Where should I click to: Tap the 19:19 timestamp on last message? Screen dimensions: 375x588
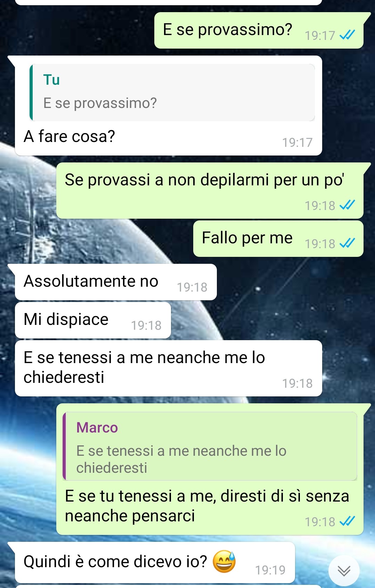pos(270,570)
